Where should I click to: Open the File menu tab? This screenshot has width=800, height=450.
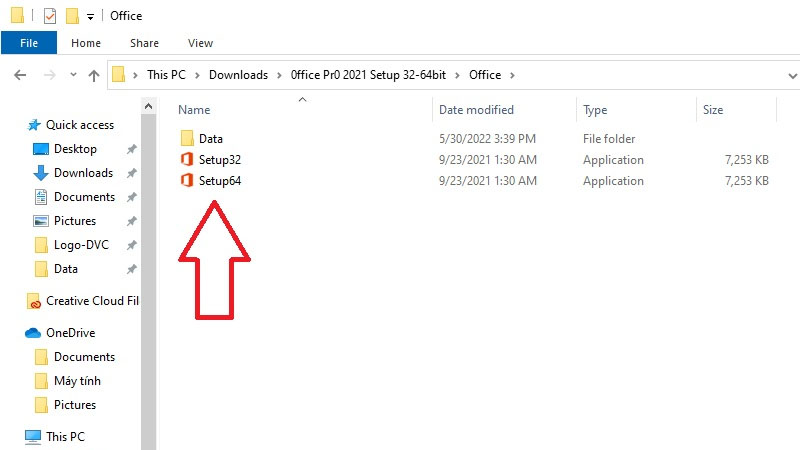29,43
